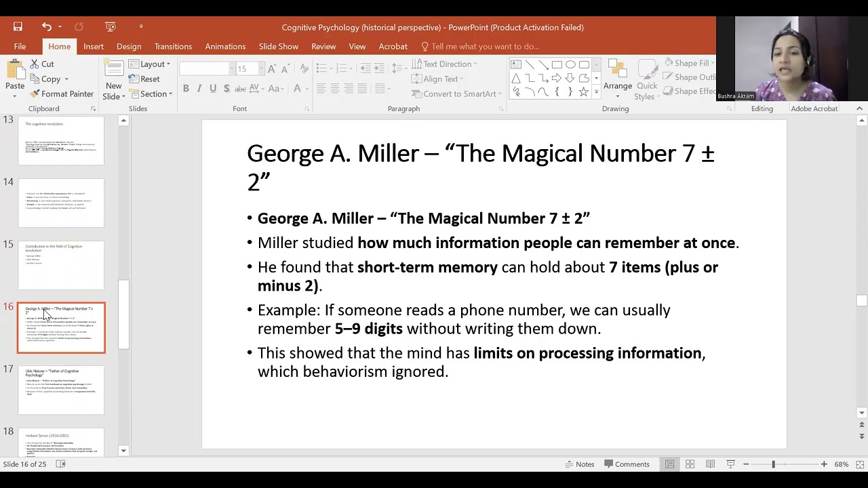Open the Animations tab
This screenshot has height=488, width=868.
[225, 46]
